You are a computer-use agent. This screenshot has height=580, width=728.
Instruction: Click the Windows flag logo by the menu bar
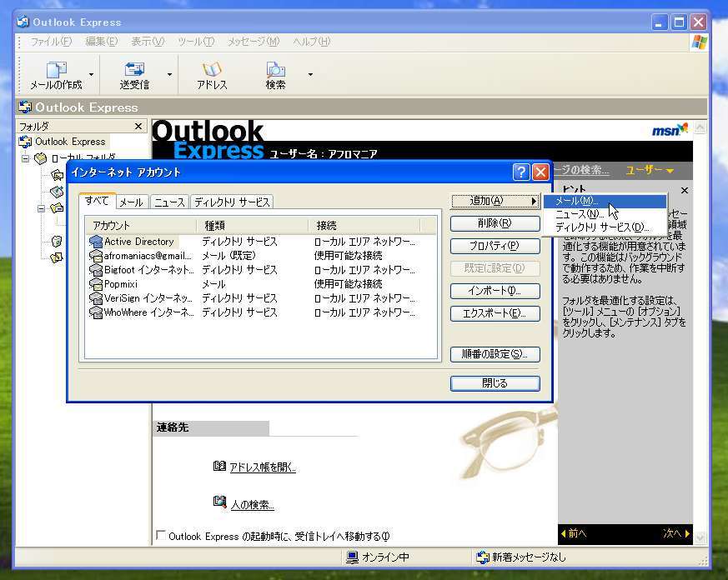tap(699, 42)
